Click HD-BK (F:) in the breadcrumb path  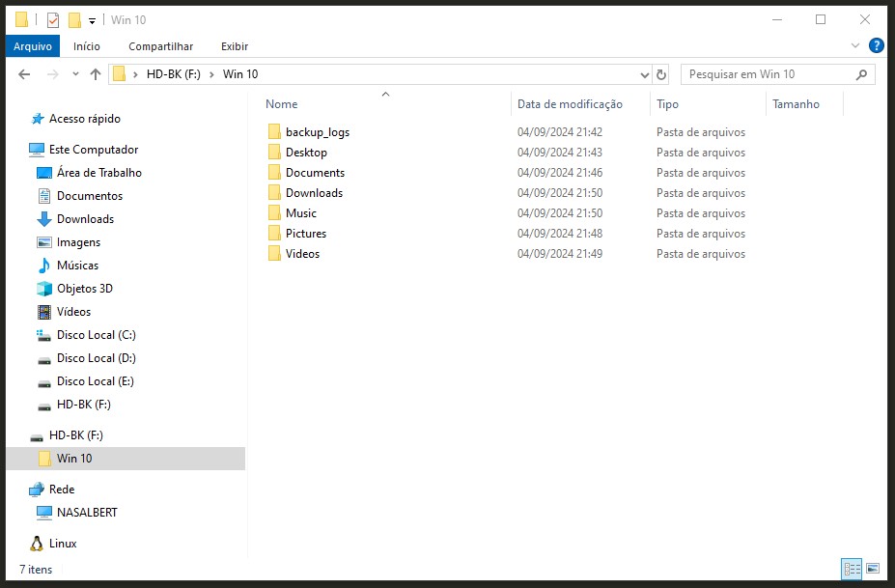point(173,74)
